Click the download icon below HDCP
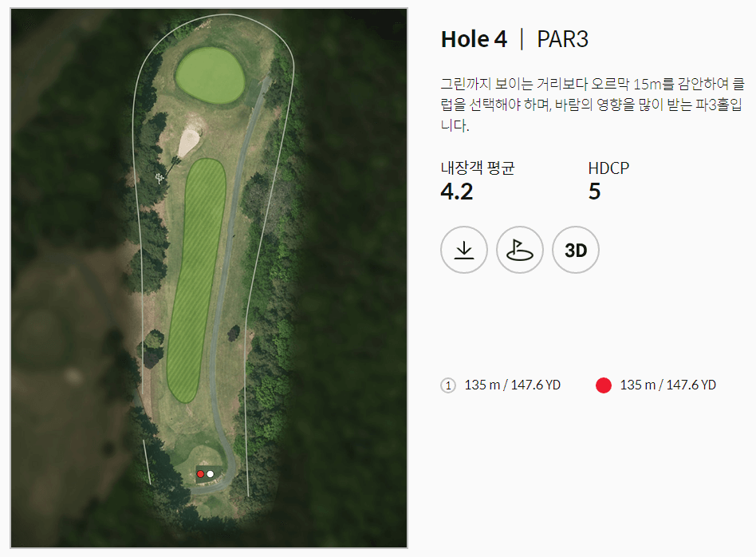This screenshot has width=756, height=557. point(463,250)
